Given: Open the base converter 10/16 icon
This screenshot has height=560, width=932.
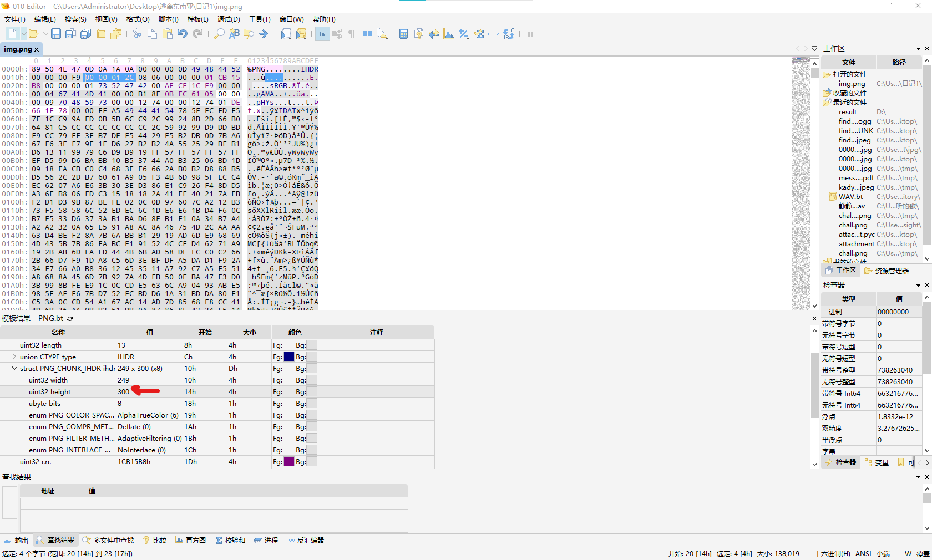Looking at the screenshot, I should (x=509, y=34).
